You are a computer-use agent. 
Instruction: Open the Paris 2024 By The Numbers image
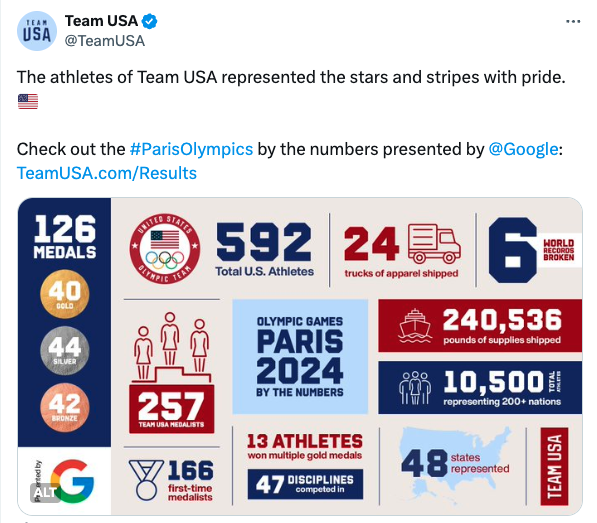300,356
